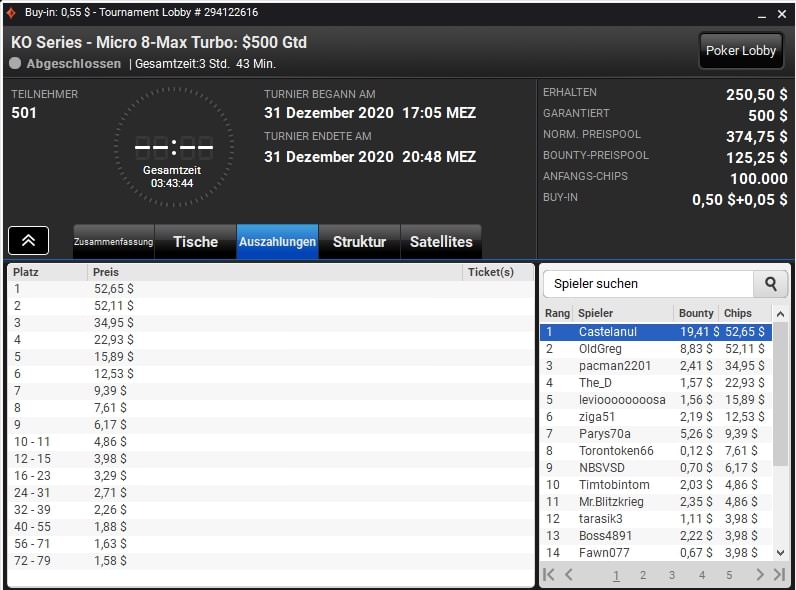Open the Zusammenfassung tab
This screenshot has height=590, width=796.
(113, 242)
